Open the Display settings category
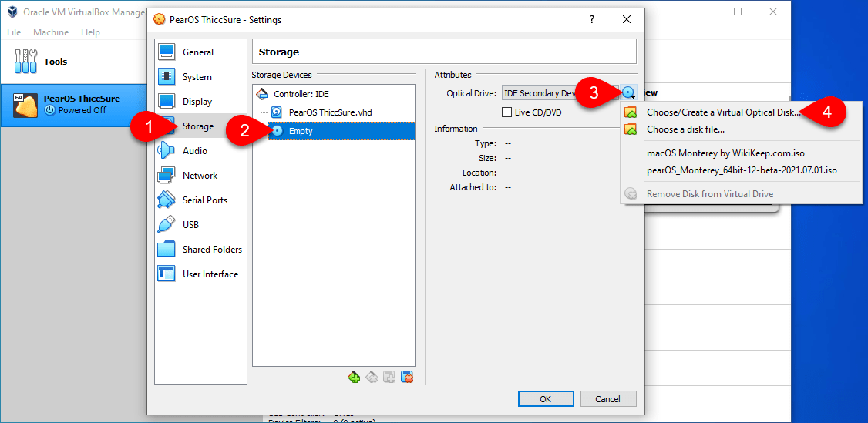This screenshot has height=423, width=868. [x=200, y=102]
